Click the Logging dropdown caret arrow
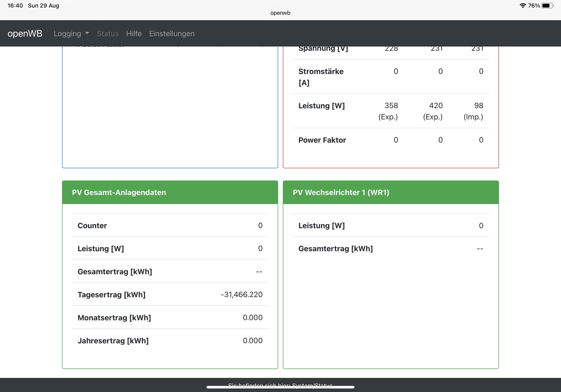 (87, 33)
